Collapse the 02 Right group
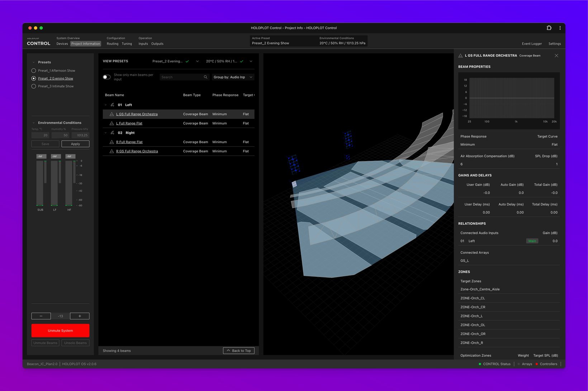Image resolution: width=588 pixels, height=391 pixels. [x=105, y=133]
